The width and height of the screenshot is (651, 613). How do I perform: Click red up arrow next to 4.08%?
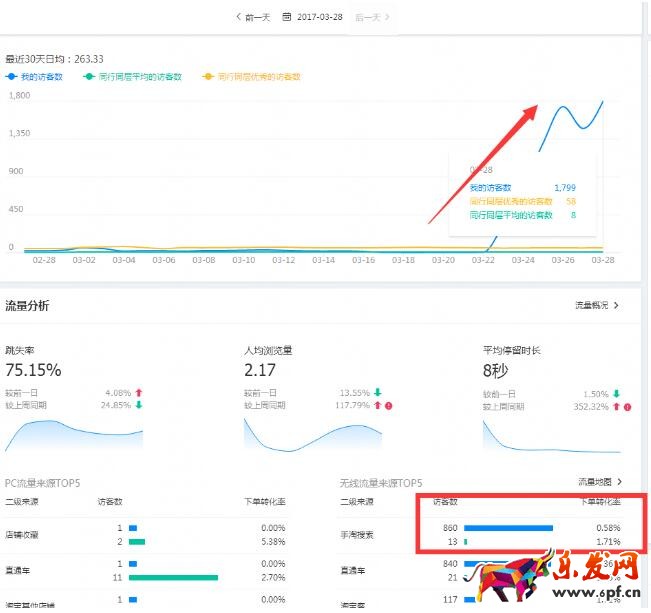(139, 393)
